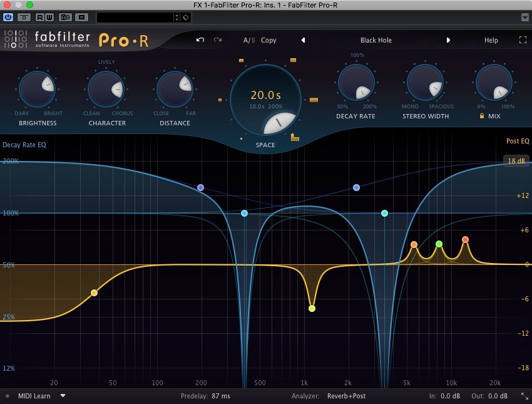This screenshot has height=404, width=532.
Task: Click the large Space knob
Action: pyautogui.click(x=265, y=100)
